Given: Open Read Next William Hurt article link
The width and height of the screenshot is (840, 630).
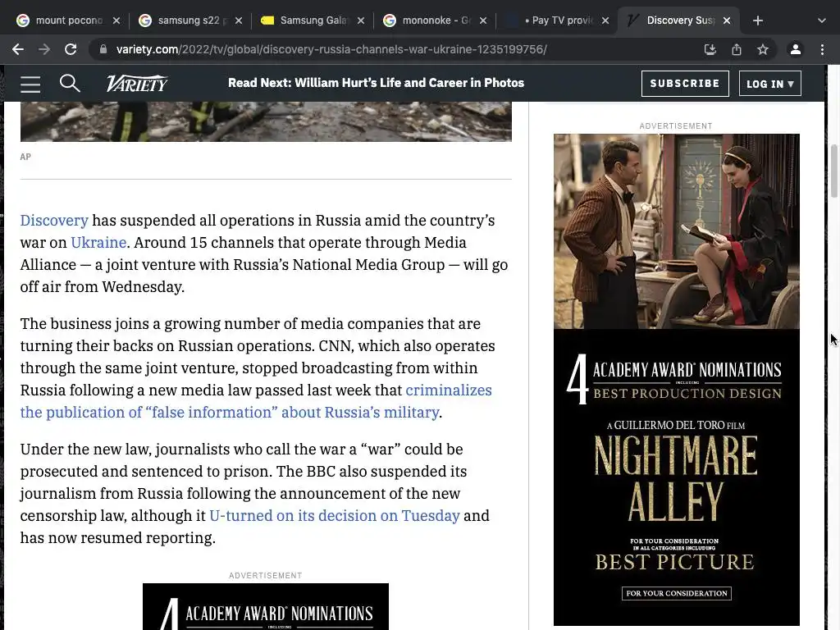Looking at the screenshot, I should [376, 83].
